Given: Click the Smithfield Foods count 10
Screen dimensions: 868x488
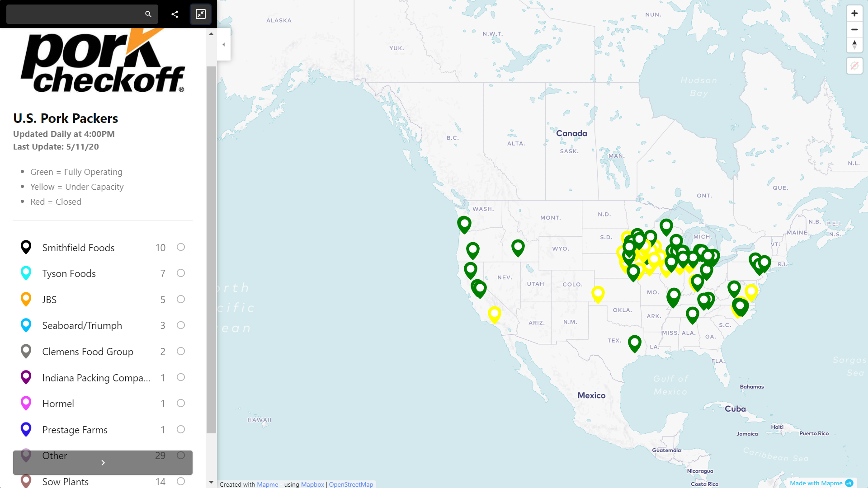Looking at the screenshot, I should coord(160,248).
